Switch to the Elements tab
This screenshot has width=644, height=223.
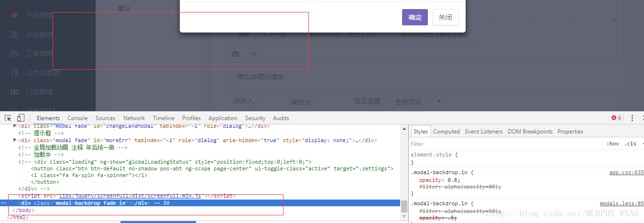coord(48,118)
